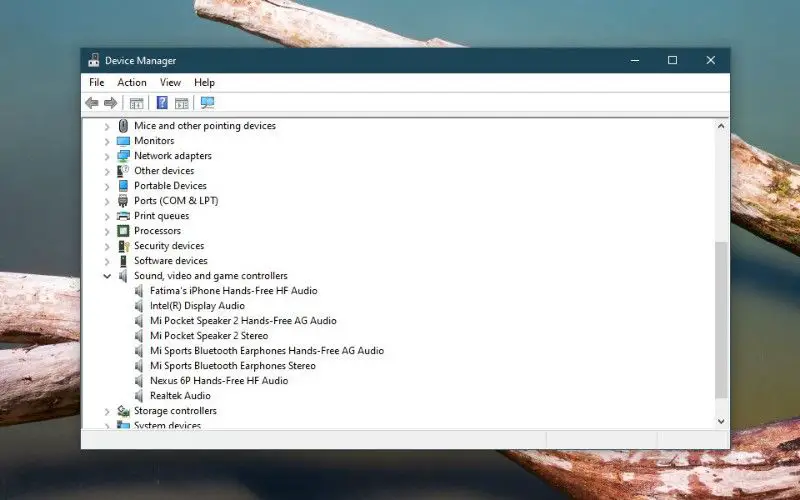Expand the Security devices node
The width and height of the screenshot is (800, 500).
(x=107, y=247)
